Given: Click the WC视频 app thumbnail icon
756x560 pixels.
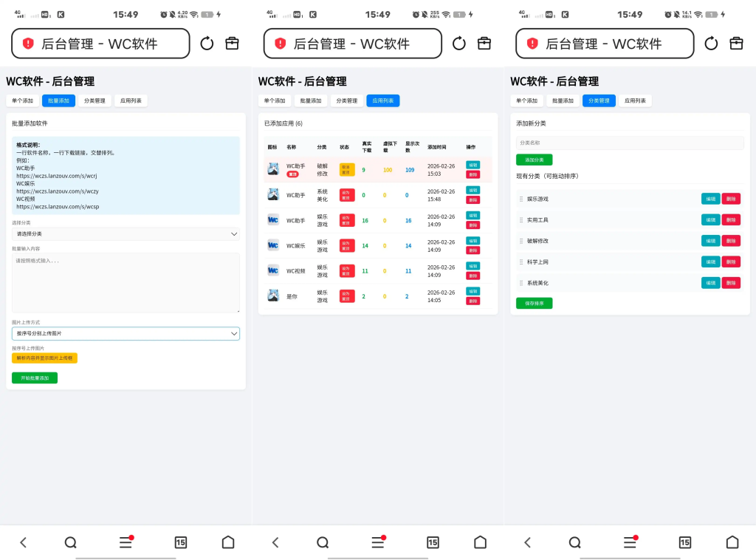Looking at the screenshot, I should click(272, 270).
